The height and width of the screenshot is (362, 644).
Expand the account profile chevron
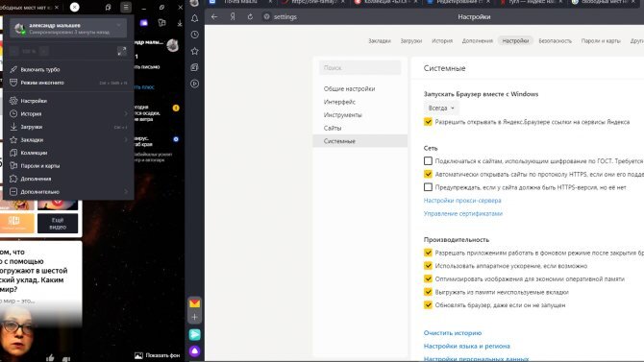[119, 26]
